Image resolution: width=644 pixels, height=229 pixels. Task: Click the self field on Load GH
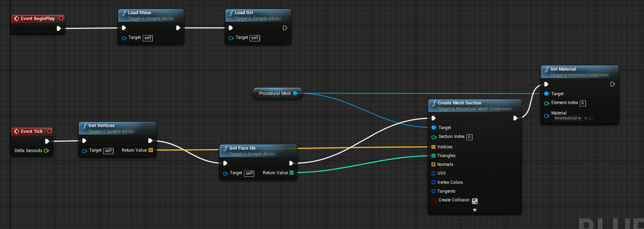(255, 38)
